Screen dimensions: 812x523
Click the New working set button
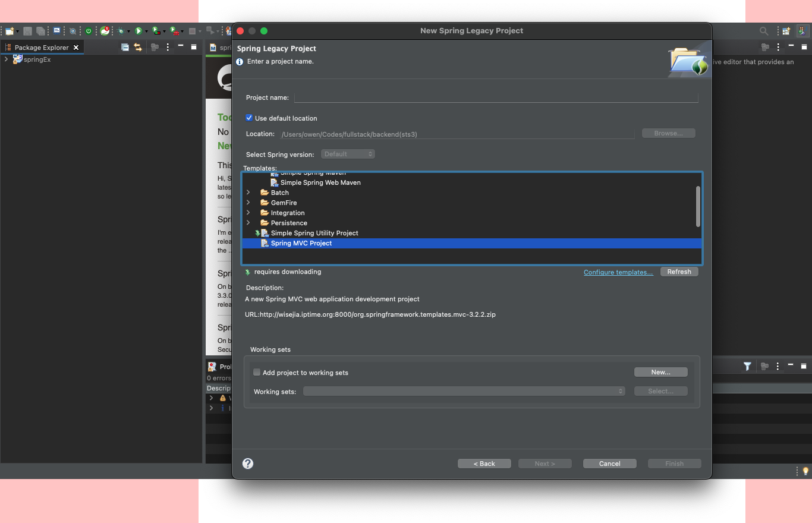[x=660, y=372]
